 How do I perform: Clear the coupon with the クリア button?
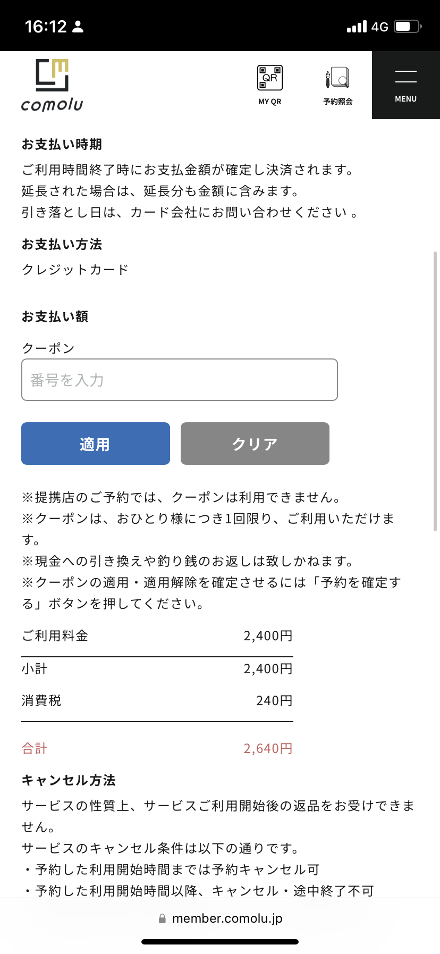click(x=255, y=444)
